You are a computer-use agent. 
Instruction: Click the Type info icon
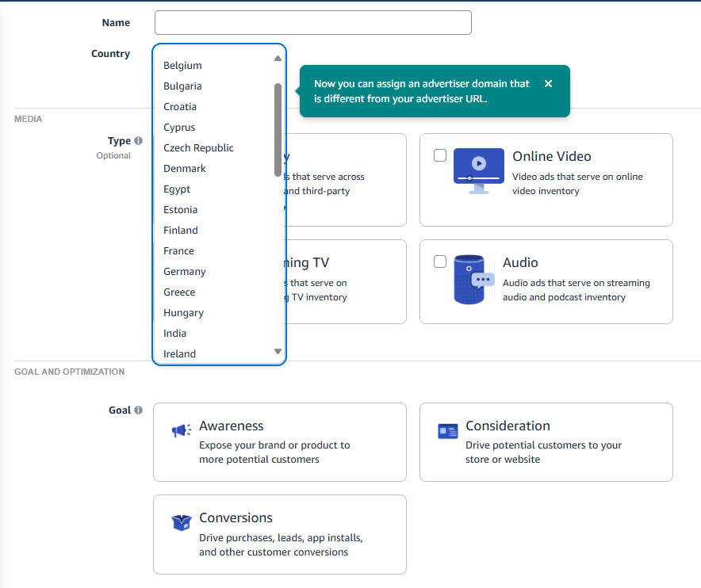point(139,141)
